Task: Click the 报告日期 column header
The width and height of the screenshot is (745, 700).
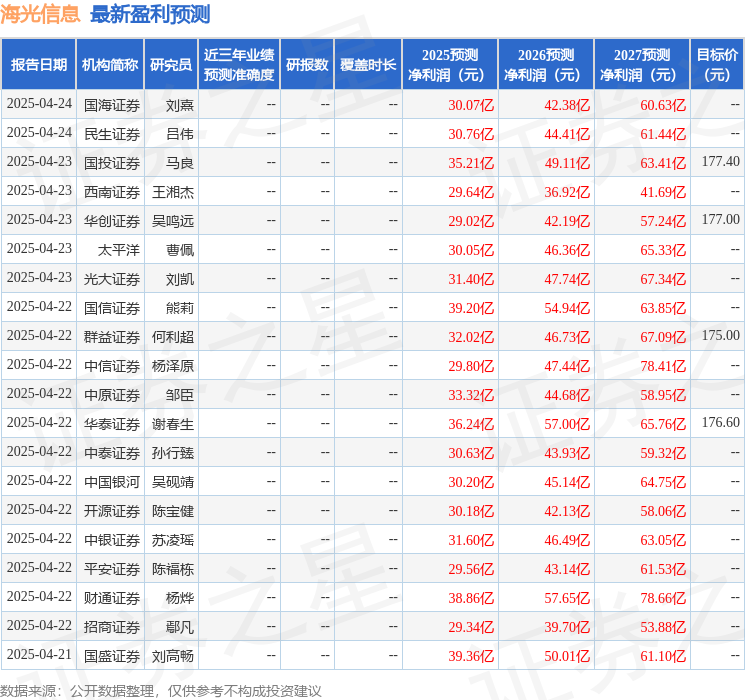Action: click(x=38, y=65)
